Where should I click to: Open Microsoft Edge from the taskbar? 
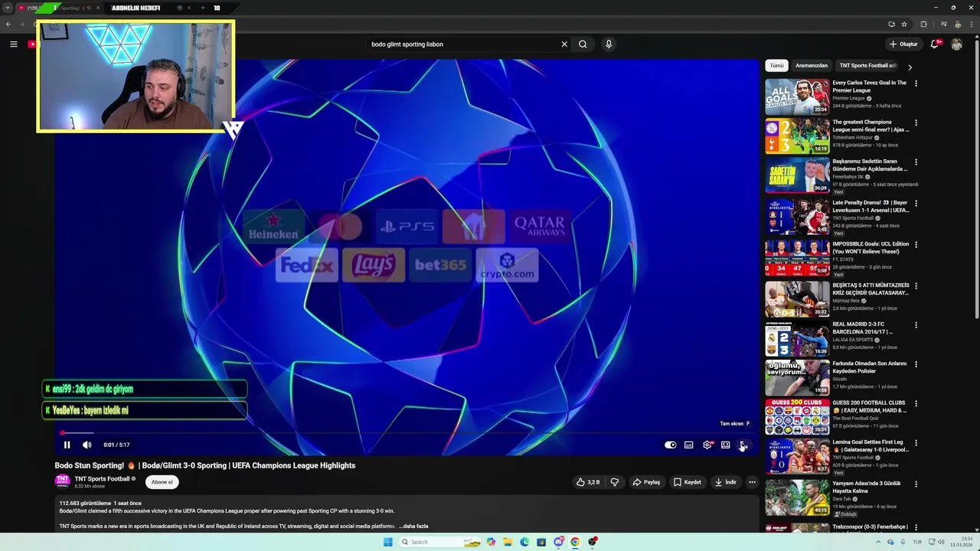(524, 542)
